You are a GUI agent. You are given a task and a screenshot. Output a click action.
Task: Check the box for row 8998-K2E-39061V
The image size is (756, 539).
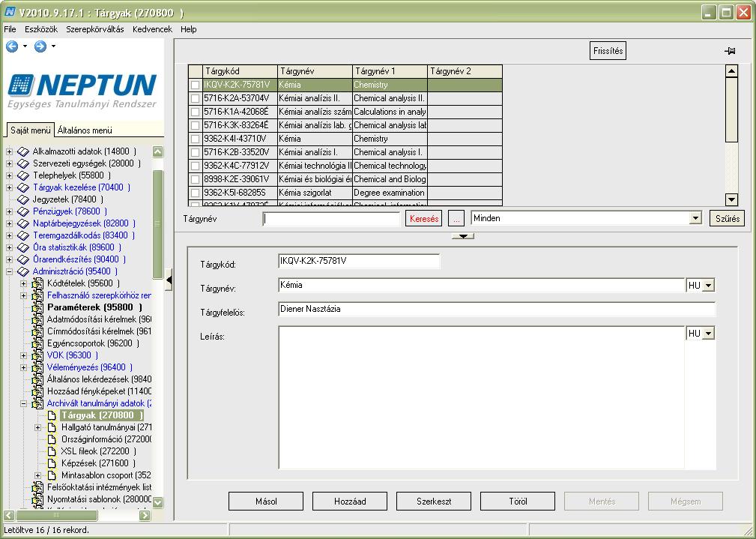[195, 179]
